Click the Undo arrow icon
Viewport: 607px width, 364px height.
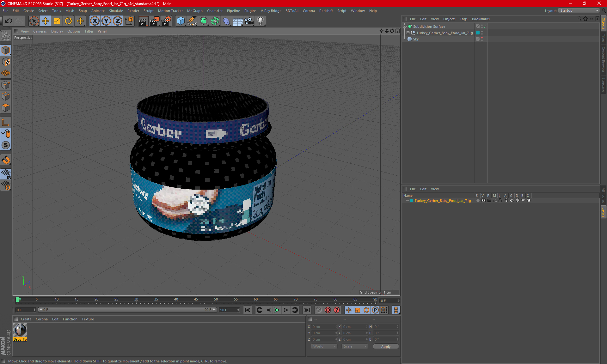pos(9,21)
